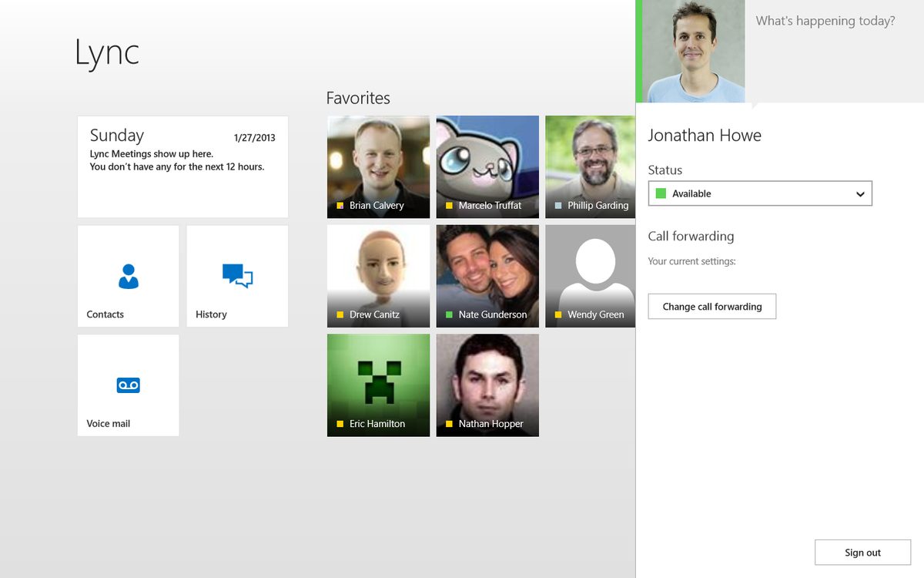Open Eric Hamilton's contact tile
Image resolution: width=924 pixels, height=578 pixels.
coord(378,385)
